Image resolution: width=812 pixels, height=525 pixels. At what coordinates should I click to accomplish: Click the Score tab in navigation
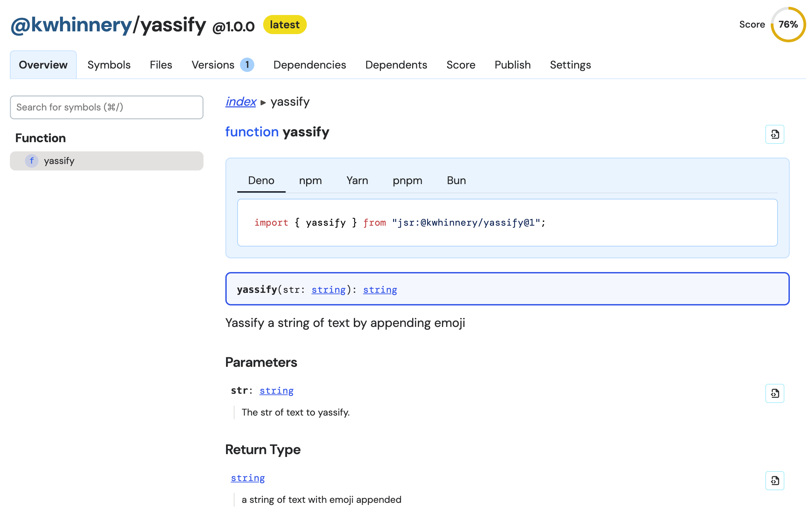[461, 64]
